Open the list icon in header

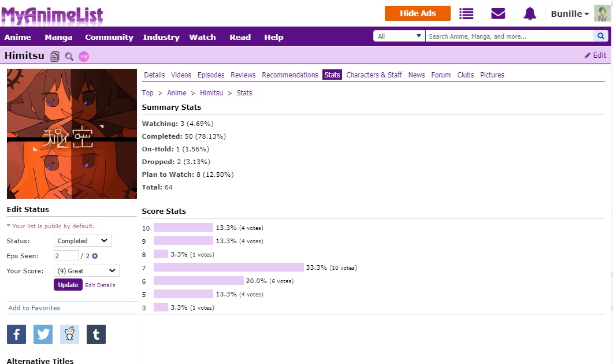[x=466, y=13]
